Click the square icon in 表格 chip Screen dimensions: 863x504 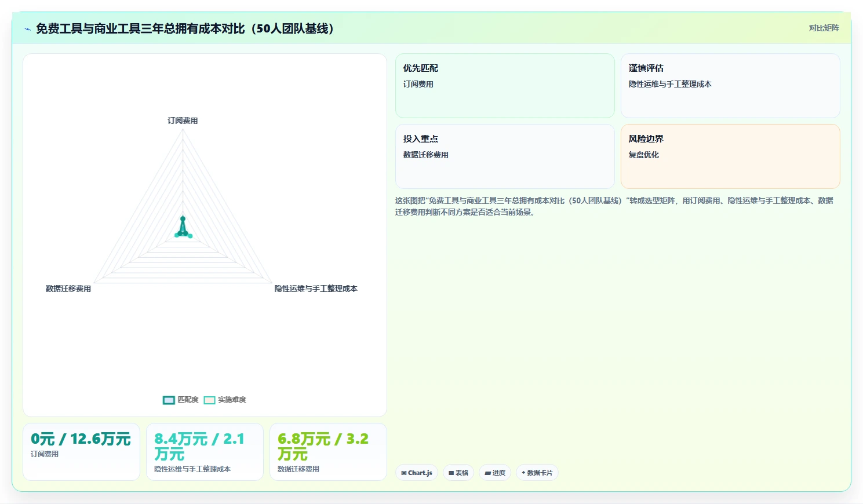coord(451,473)
